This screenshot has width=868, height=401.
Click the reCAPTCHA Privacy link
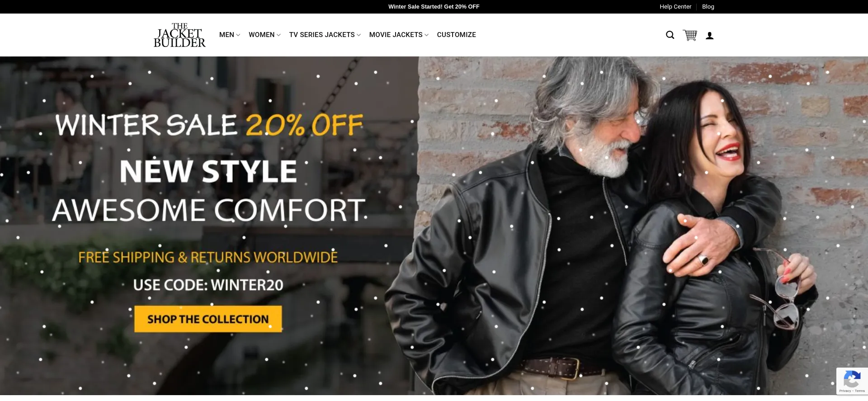(x=844, y=391)
